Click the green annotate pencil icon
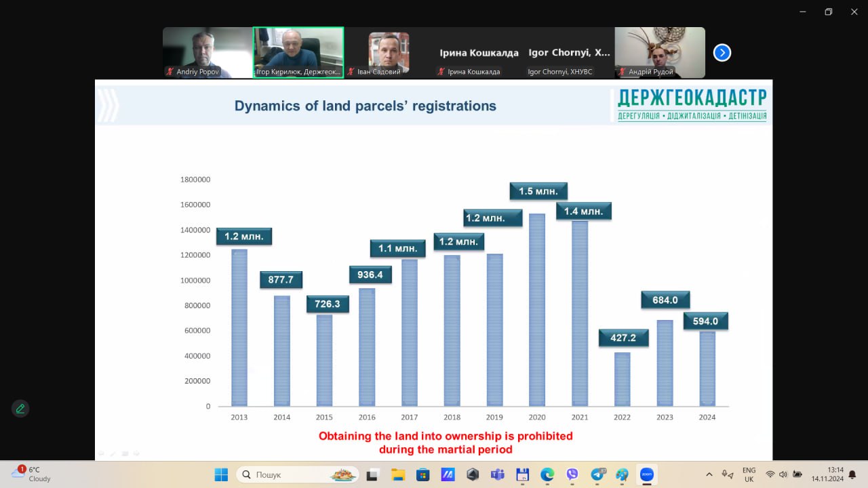This screenshot has width=868, height=488. 20,409
